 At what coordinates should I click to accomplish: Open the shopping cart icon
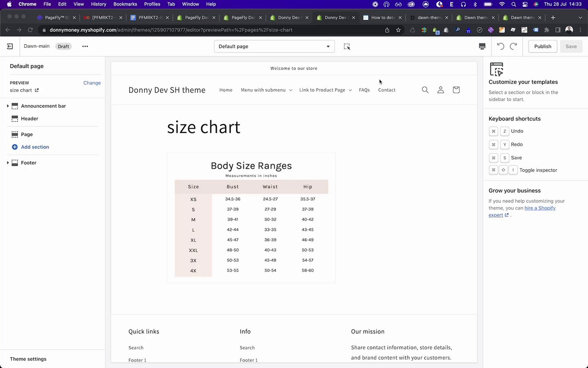point(456,90)
